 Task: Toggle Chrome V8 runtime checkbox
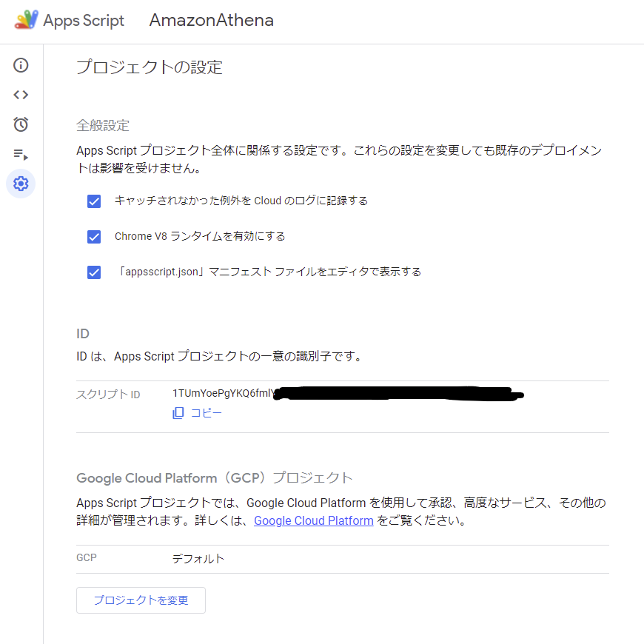point(94,237)
